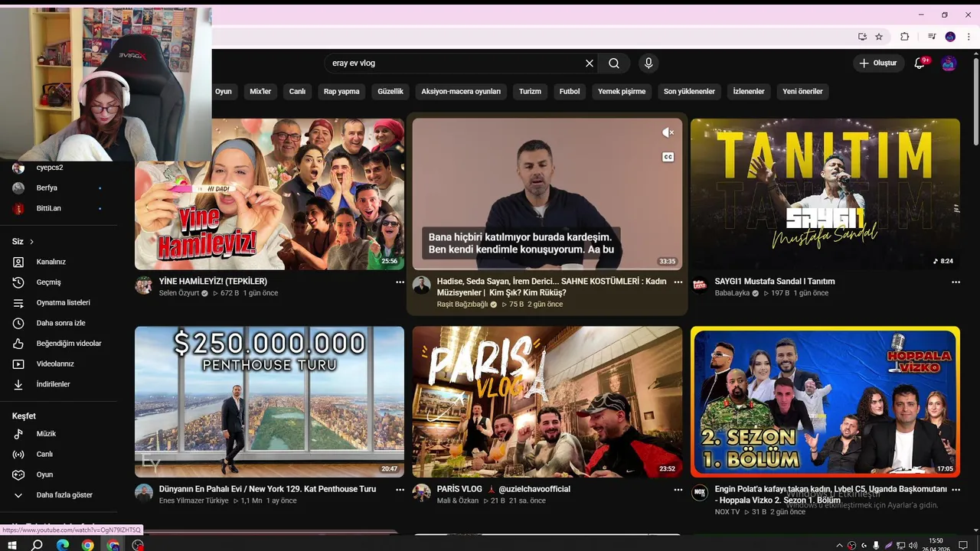This screenshot has height=551, width=980.
Task: Open the Chrome extensions puzzle icon
Action: [904, 37]
